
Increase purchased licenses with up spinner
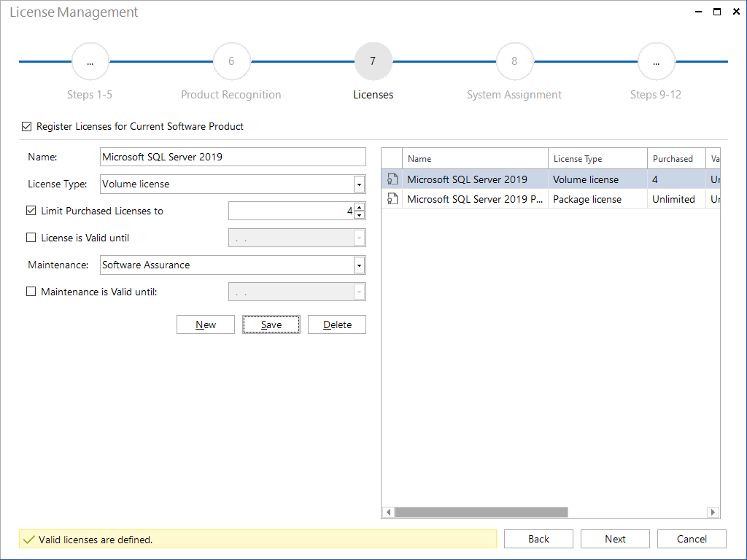click(360, 206)
